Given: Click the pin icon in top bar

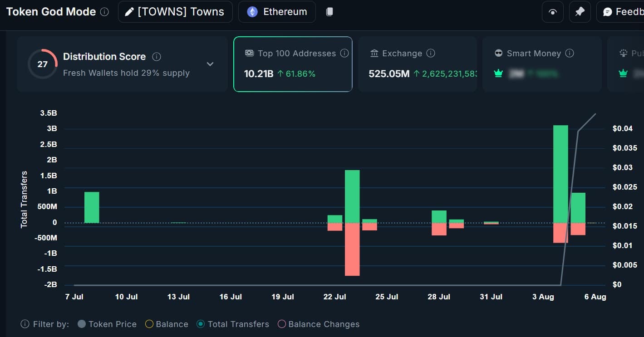Looking at the screenshot, I should pos(580,12).
